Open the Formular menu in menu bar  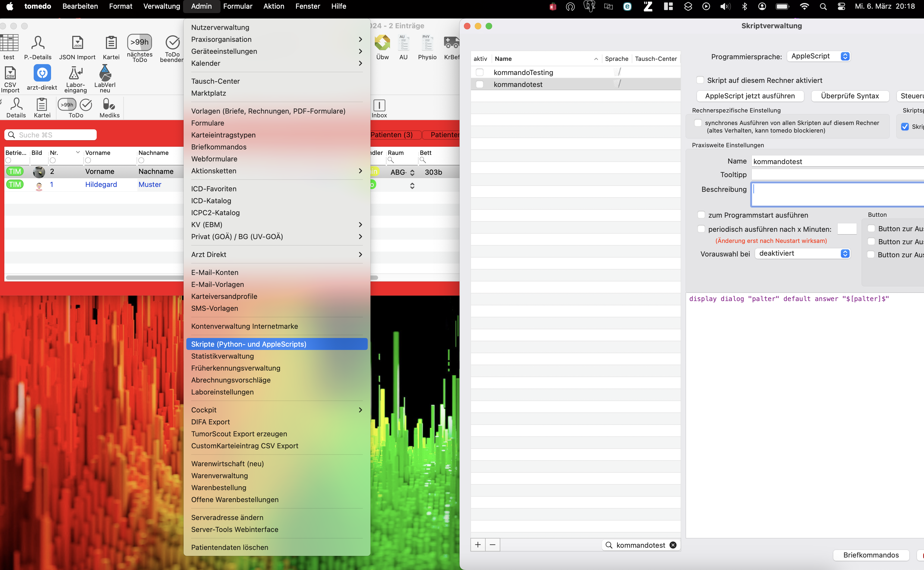click(237, 7)
